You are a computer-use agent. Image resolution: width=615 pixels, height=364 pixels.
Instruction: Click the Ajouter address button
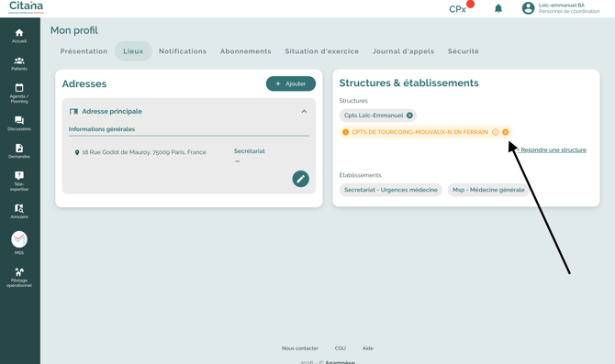coord(291,83)
